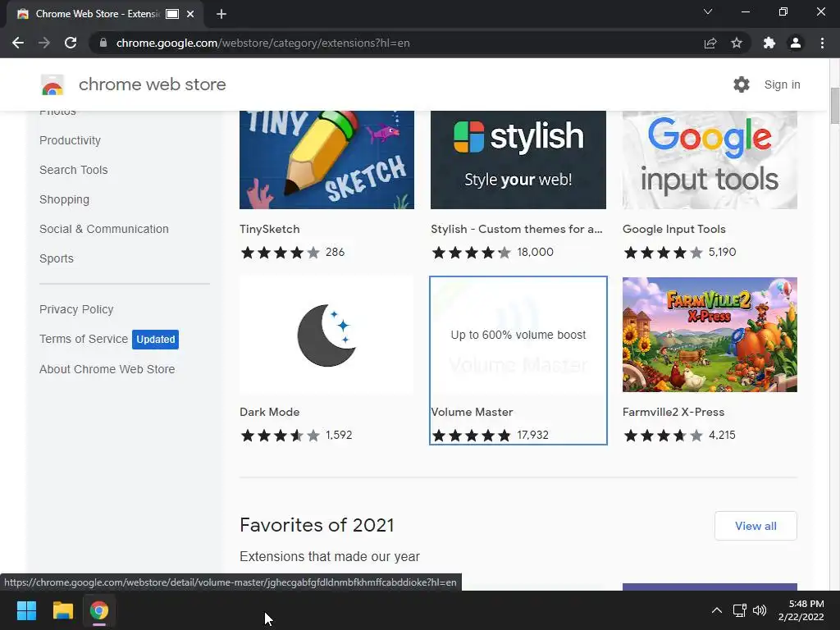Bookmark this tab with the star icon

click(x=737, y=43)
